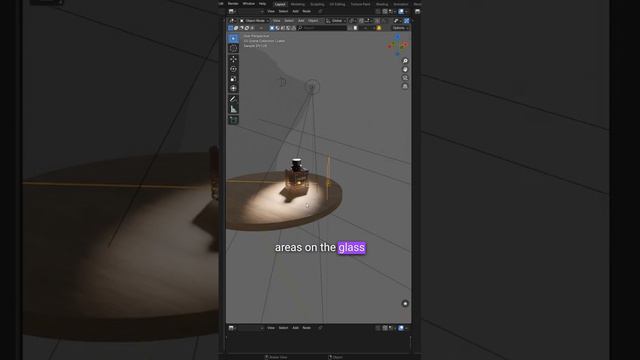Select the Annotate pencil tool

pyautogui.click(x=233, y=99)
